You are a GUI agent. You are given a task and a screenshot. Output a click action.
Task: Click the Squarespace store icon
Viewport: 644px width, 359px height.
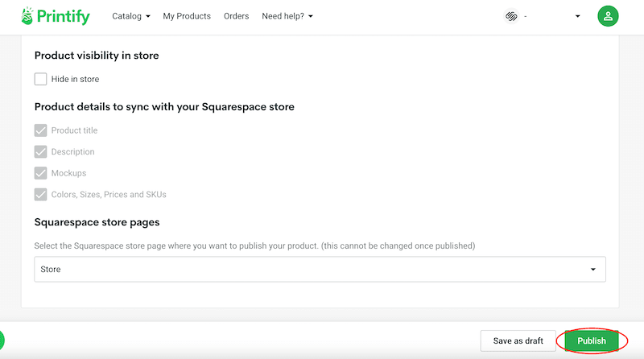point(511,16)
